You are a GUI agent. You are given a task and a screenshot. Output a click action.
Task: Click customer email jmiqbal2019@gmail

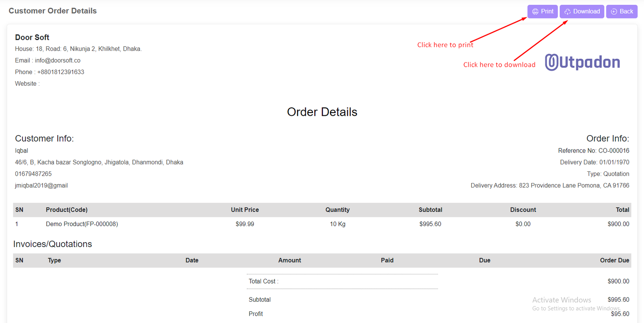coord(41,185)
